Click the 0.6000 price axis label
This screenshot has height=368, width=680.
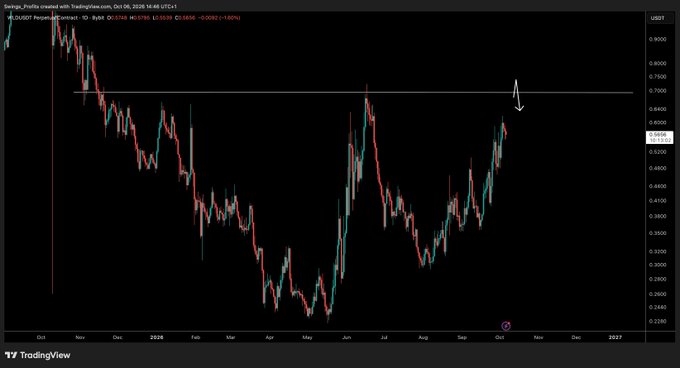click(x=657, y=122)
